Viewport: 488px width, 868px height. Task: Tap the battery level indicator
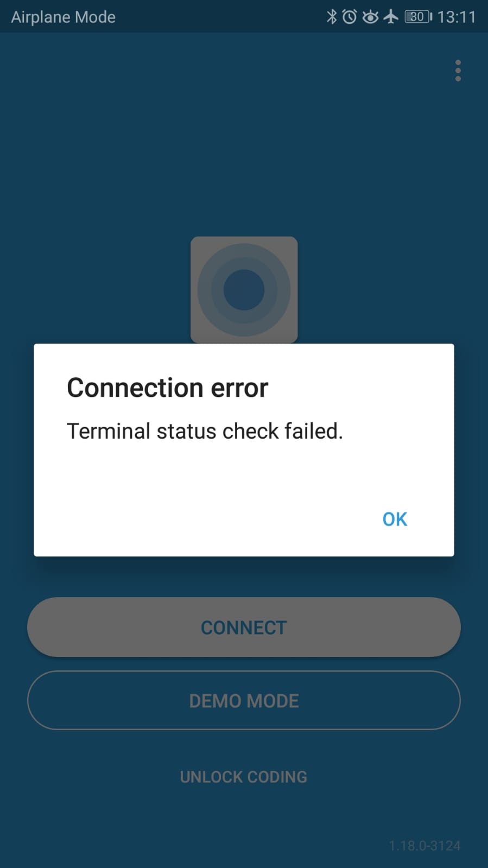tap(418, 17)
